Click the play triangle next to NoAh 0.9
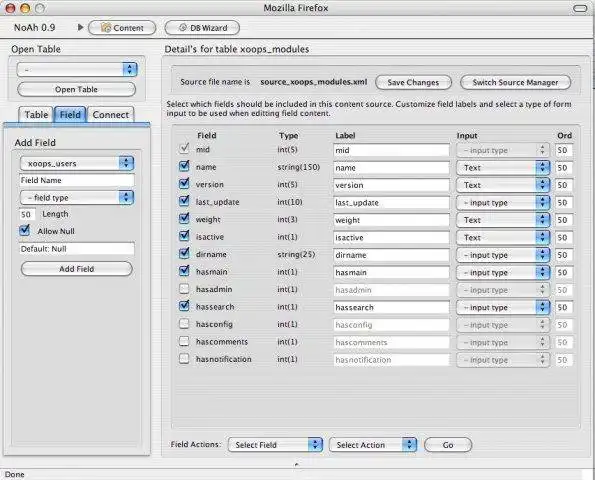This screenshot has height=480, width=595. [x=80, y=27]
